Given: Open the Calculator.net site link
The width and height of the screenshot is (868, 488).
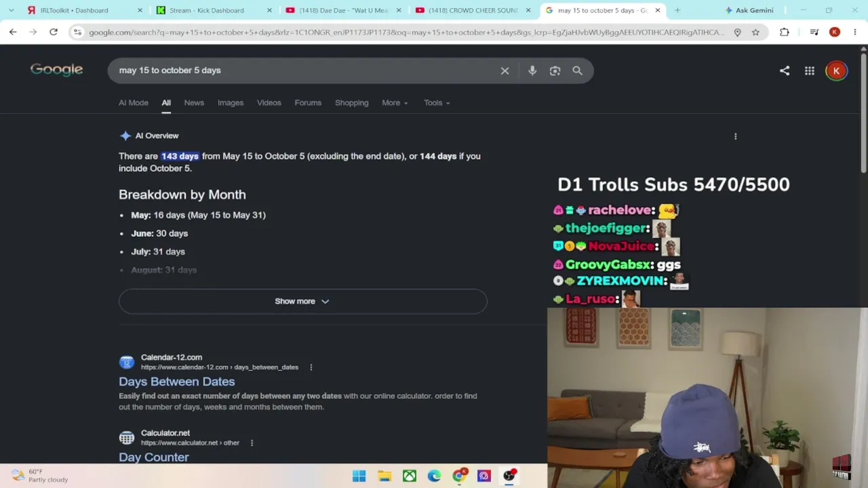Looking at the screenshot, I should pyautogui.click(x=165, y=433).
